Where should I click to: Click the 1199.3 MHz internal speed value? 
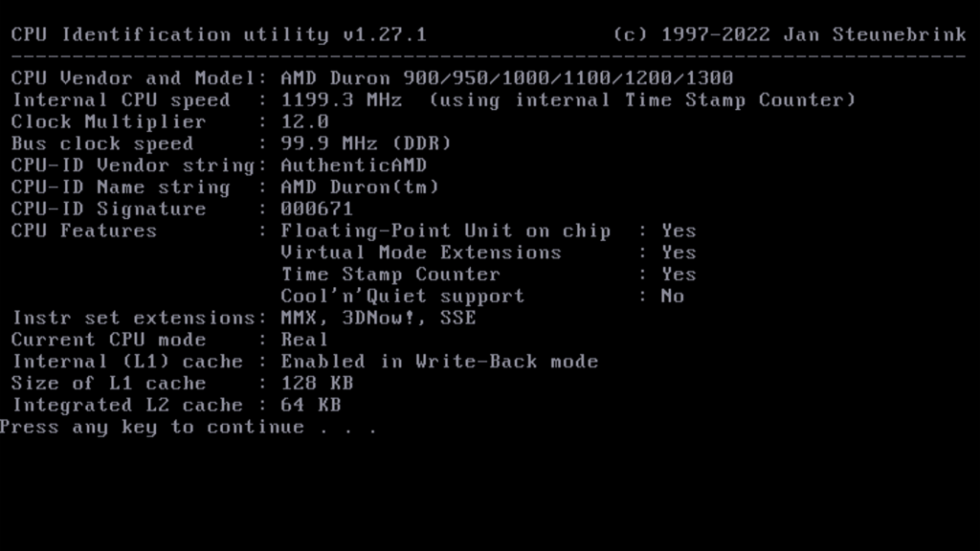(x=341, y=100)
